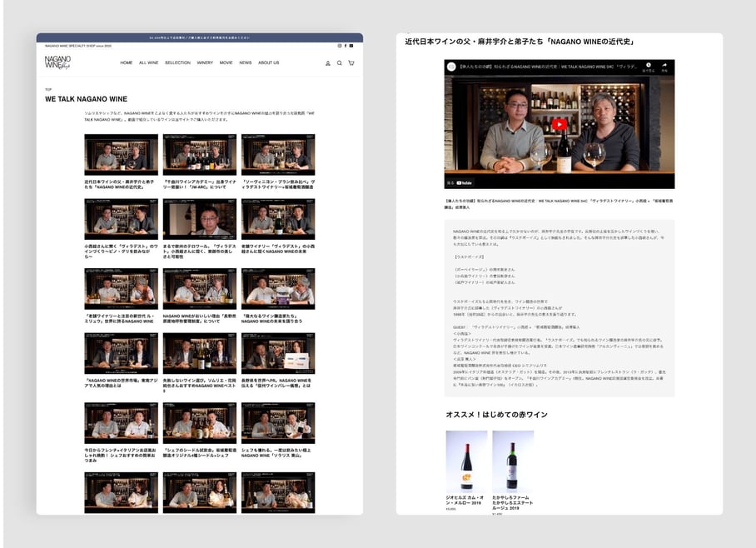
Task: Open thumbnail above ソーヴィニヨン・ブラン飲み比べ caption
Action: (x=278, y=155)
